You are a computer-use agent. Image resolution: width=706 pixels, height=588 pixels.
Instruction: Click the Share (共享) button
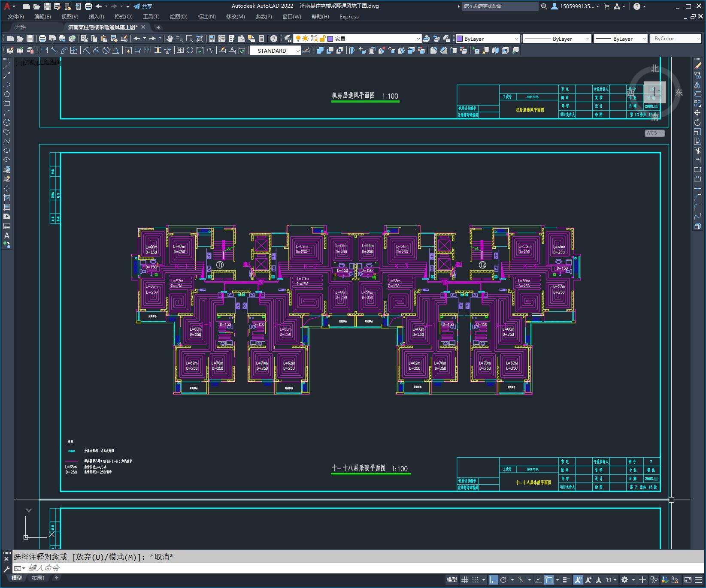[x=143, y=6]
